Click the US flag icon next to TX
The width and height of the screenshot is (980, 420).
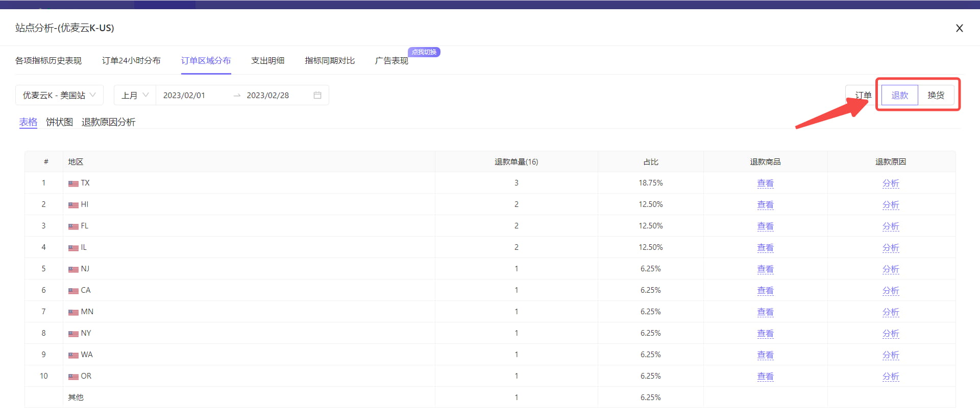pos(73,183)
